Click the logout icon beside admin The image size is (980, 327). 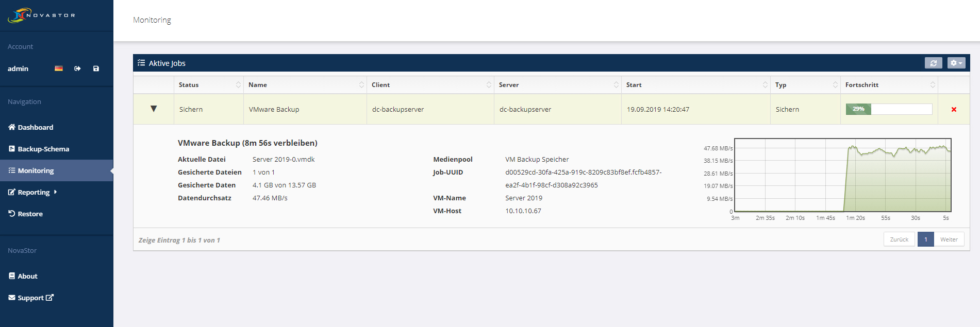click(77, 68)
